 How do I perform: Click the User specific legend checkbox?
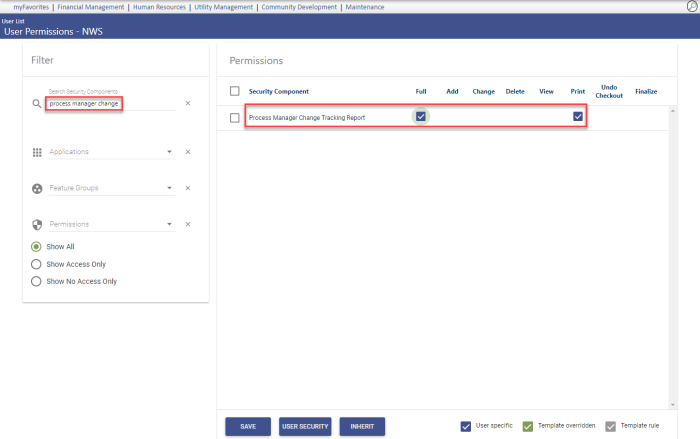coord(466,426)
